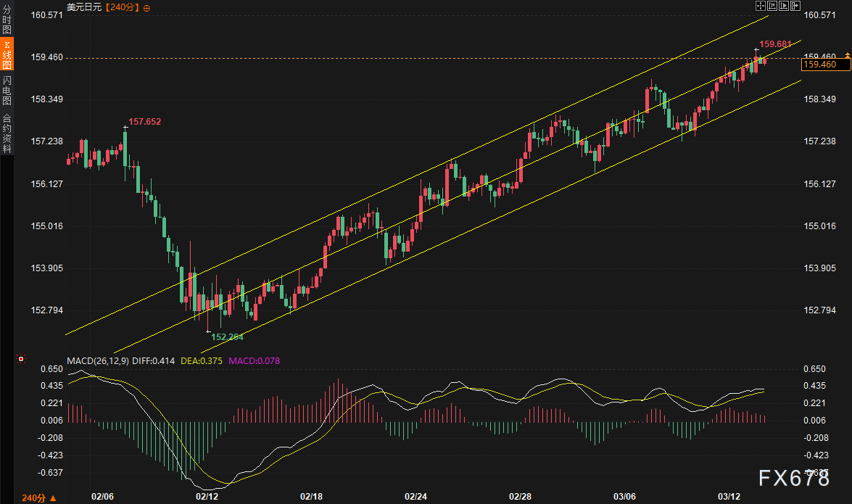Viewport: 852px width, 504px height.
Task: Open the 闪电图 side tab
Action: click(x=7, y=91)
